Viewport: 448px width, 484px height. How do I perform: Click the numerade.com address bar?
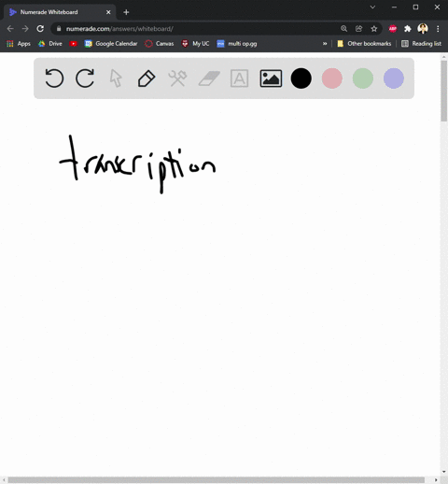[x=199, y=29]
